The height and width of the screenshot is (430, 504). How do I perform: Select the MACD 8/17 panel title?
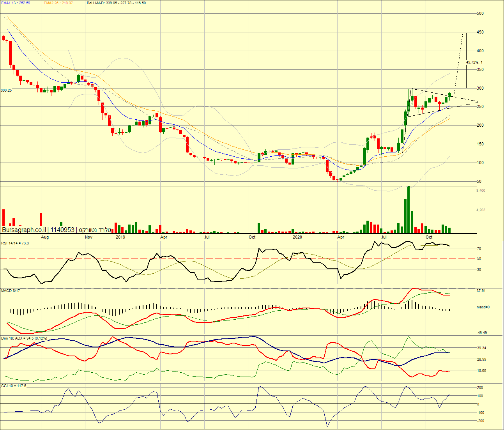[11, 291]
